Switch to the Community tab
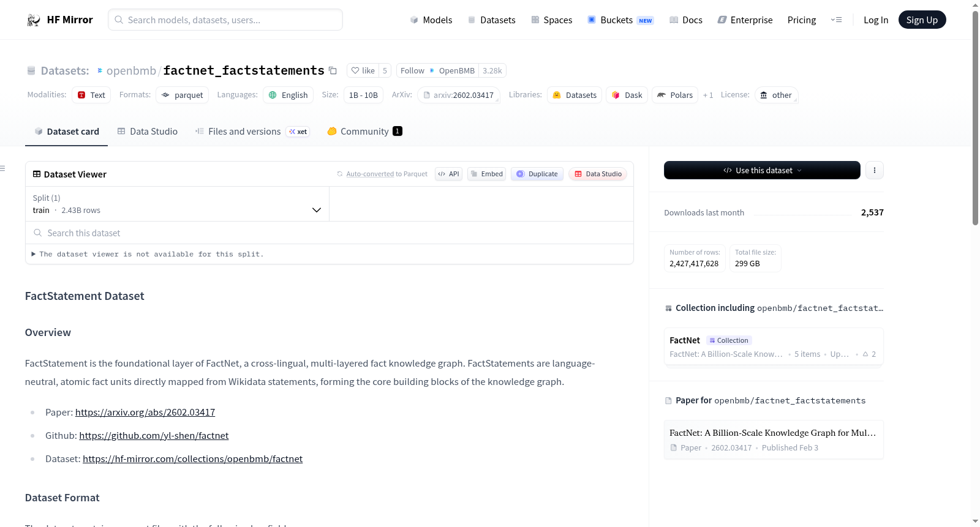Viewport: 980px width, 527px height. pos(364,131)
